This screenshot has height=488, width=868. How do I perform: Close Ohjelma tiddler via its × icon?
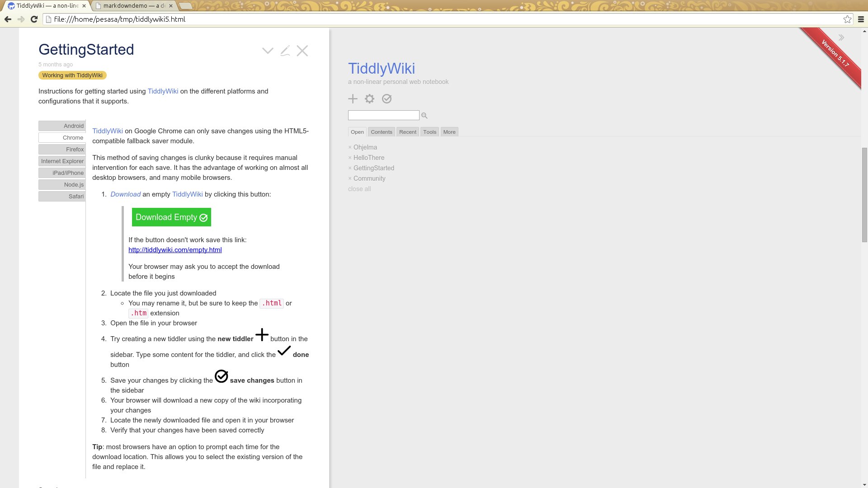(350, 147)
